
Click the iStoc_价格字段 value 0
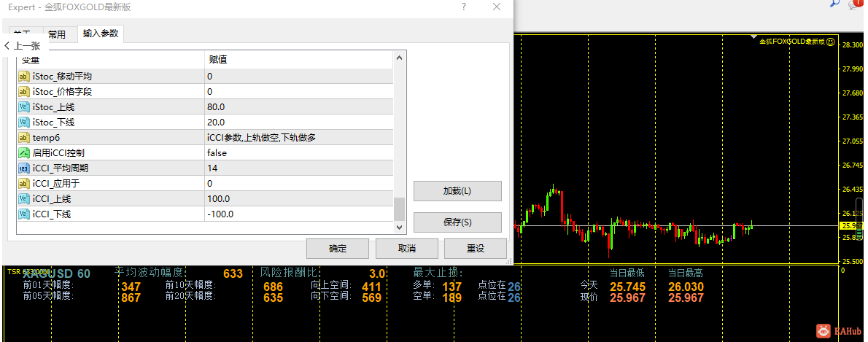click(210, 91)
